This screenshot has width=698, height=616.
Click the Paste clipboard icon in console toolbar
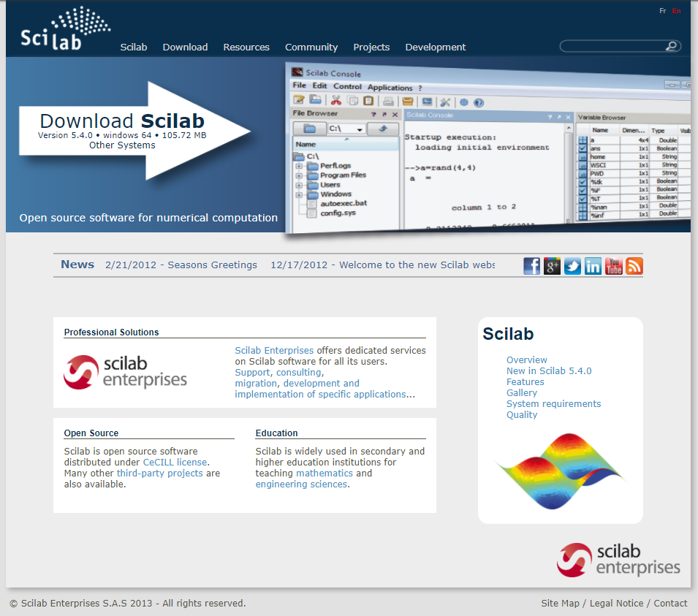tap(368, 101)
